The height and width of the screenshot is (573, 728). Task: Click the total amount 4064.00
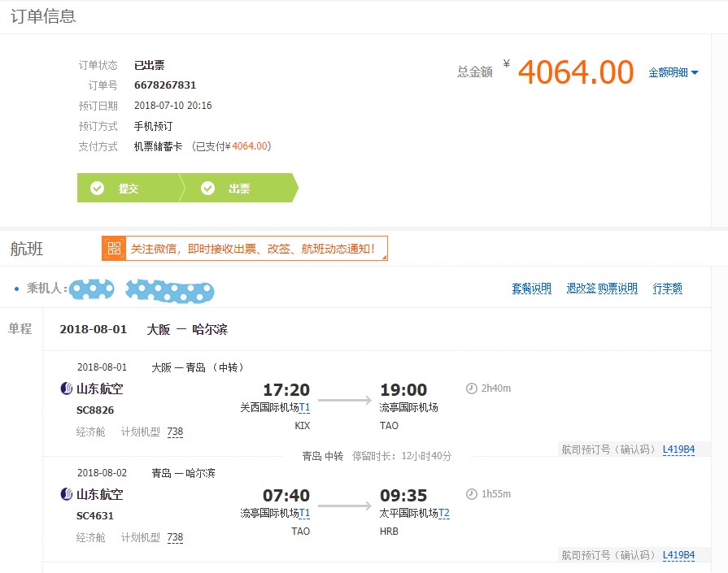(575, 72)
